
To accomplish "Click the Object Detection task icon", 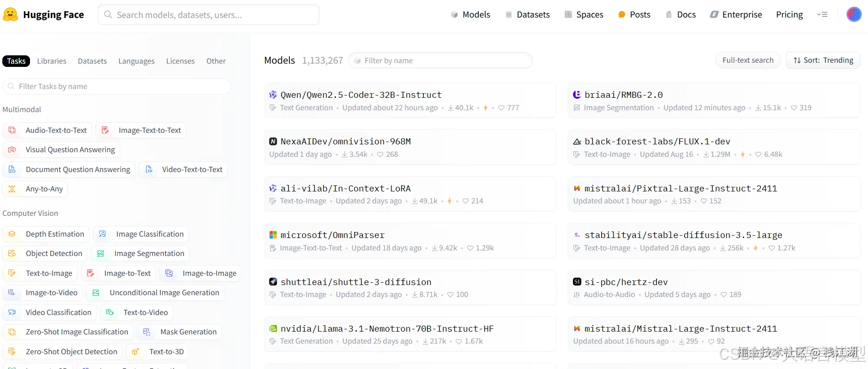I will point(12,254).
